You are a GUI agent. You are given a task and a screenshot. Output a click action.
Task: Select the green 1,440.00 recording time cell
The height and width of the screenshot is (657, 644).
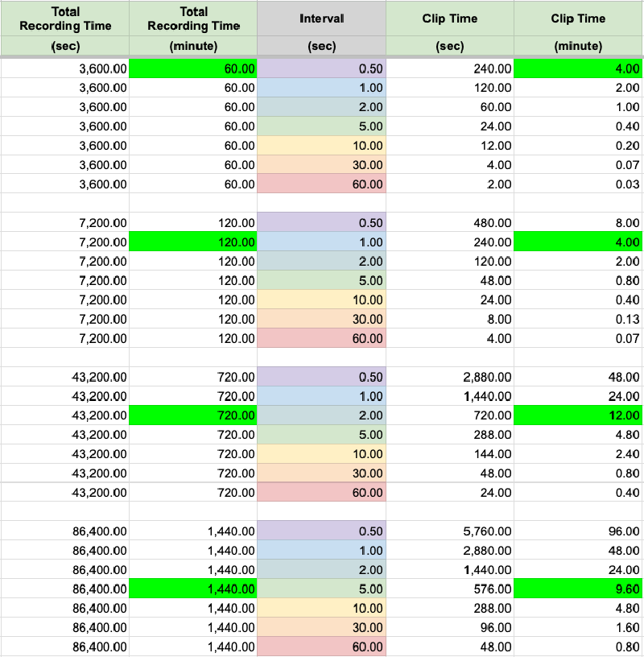point(192,589)
